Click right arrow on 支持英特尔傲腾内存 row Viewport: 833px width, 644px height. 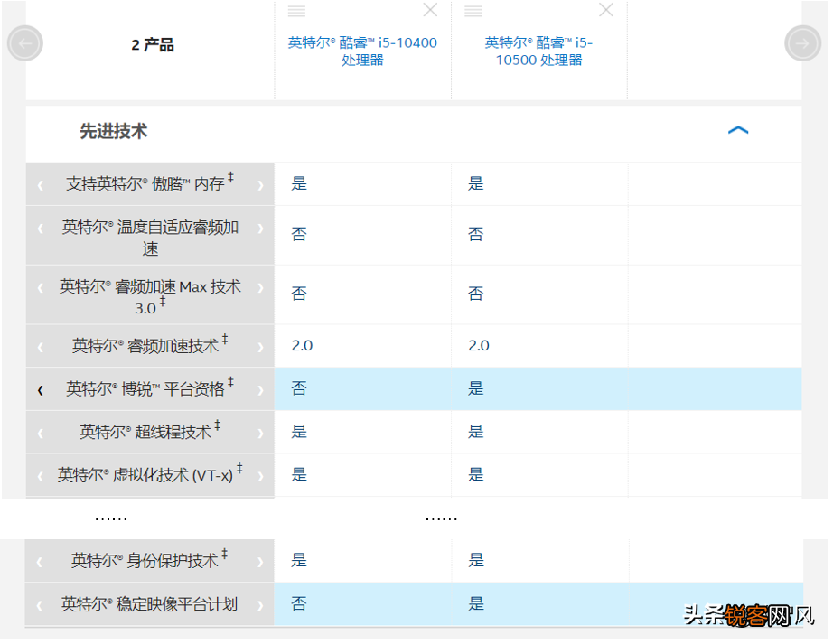[260, 184]
